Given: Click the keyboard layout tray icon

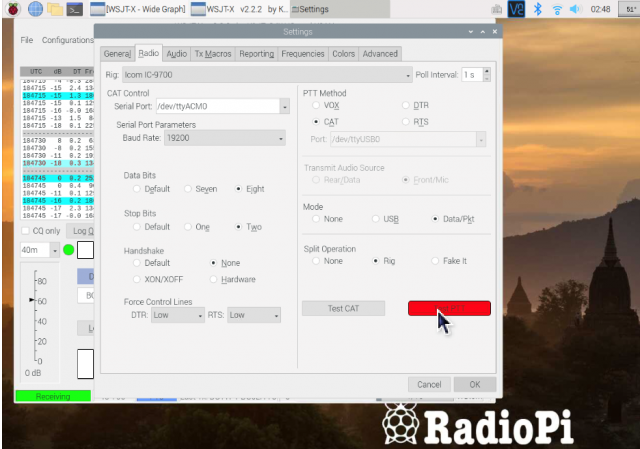Looking at the screenshot, I should [x=496, y=9].
